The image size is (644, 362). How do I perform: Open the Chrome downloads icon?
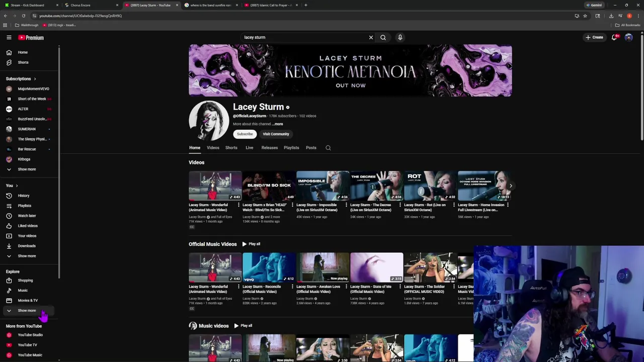click(x=611, y=16)
